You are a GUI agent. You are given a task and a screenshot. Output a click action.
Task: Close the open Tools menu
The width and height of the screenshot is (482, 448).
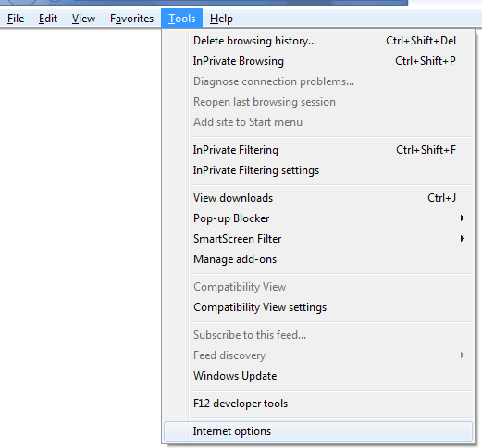pyautogui.click(x=181, y=19)
